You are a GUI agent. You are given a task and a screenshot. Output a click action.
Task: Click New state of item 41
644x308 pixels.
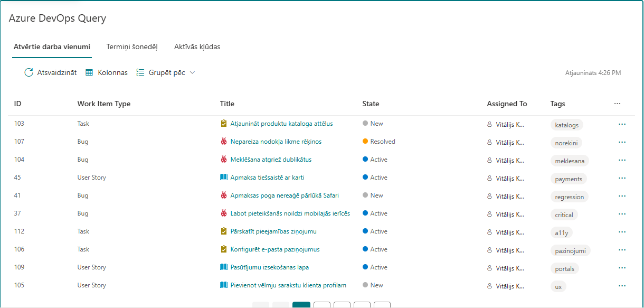(x=373, y=195)
